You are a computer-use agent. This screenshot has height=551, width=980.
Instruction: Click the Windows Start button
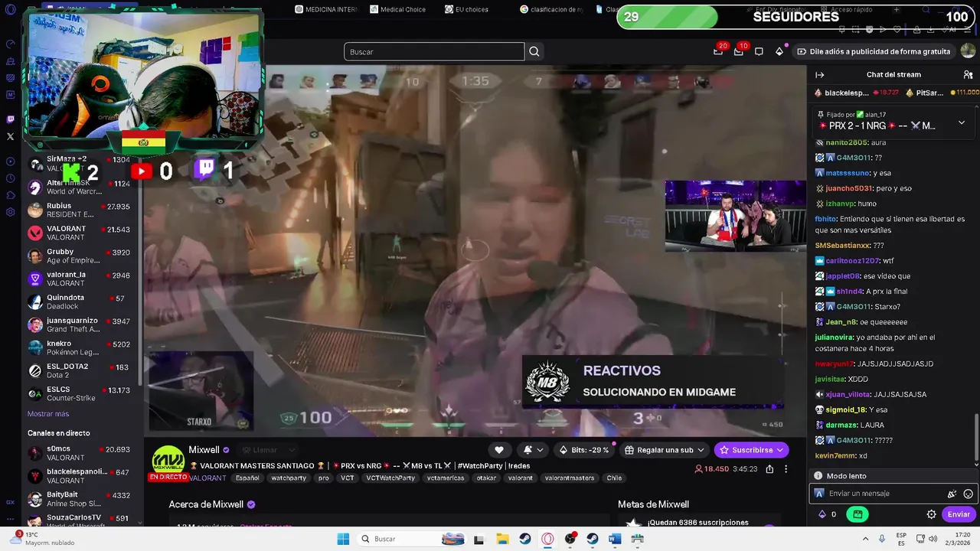(x=343, y=539)
